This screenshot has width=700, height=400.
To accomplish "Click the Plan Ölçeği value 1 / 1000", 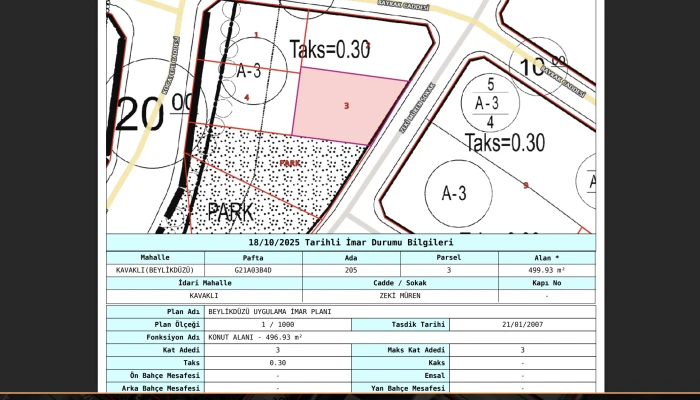I will (x=276, y=324).
